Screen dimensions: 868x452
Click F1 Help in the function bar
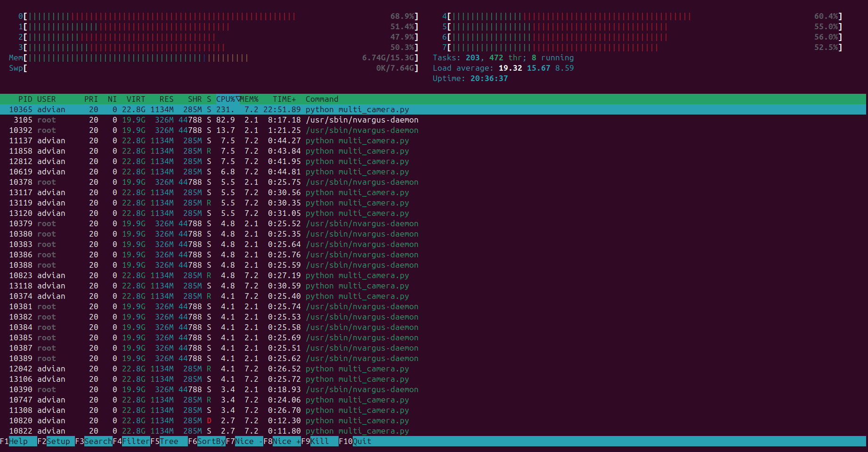tap(18, 441)
